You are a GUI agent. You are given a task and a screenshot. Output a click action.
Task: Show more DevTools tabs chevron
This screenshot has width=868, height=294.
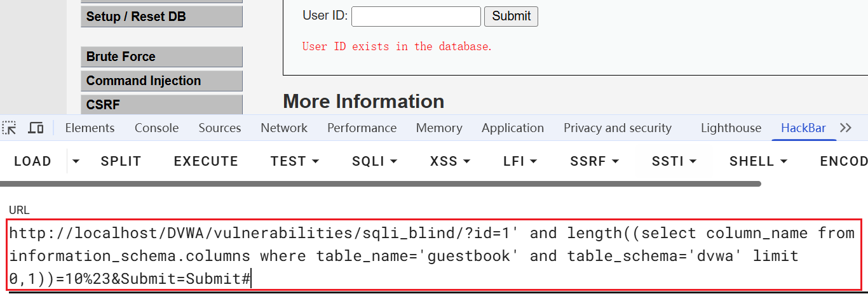click(x=845, y=128)
